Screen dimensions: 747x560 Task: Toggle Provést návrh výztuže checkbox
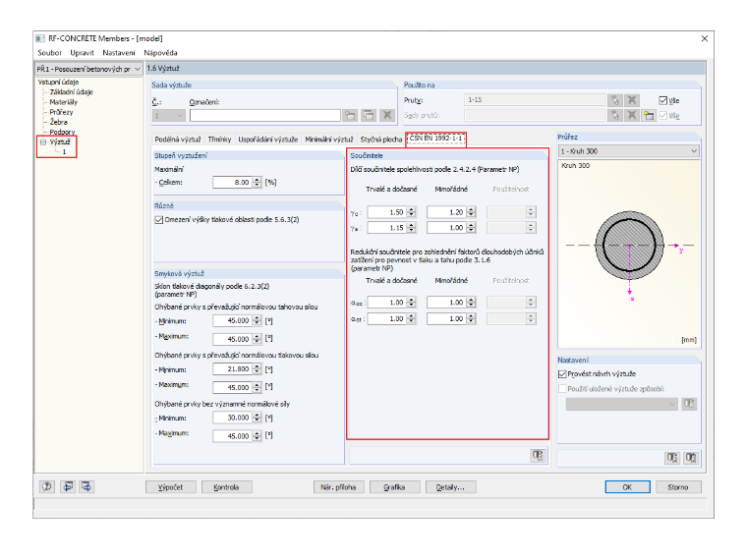coord(562,373)
